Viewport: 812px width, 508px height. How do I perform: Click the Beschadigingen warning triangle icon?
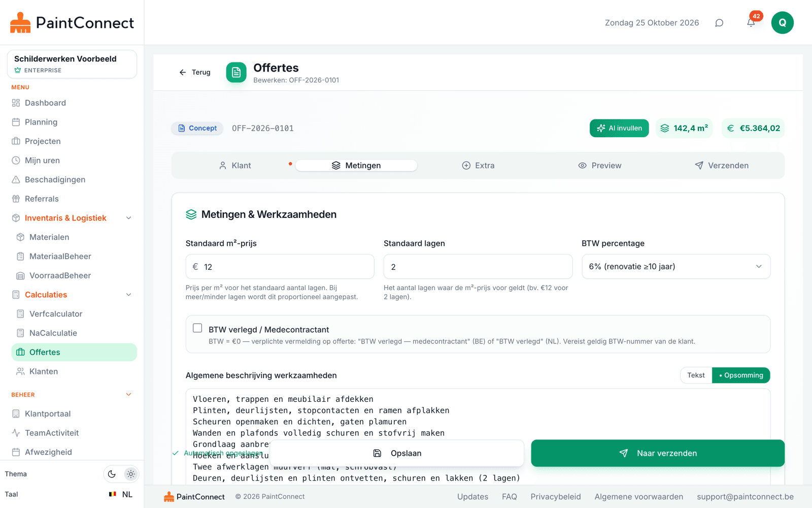pos(16,180)
